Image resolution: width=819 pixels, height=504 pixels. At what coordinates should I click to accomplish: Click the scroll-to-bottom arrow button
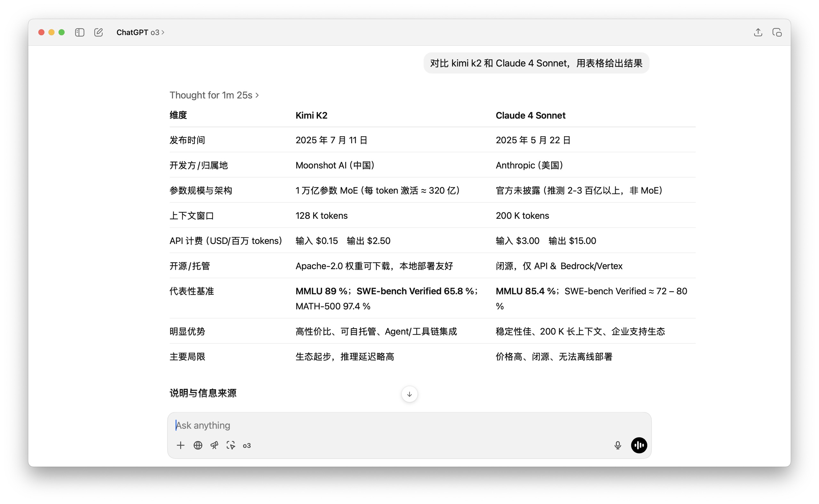pos(409,394)
